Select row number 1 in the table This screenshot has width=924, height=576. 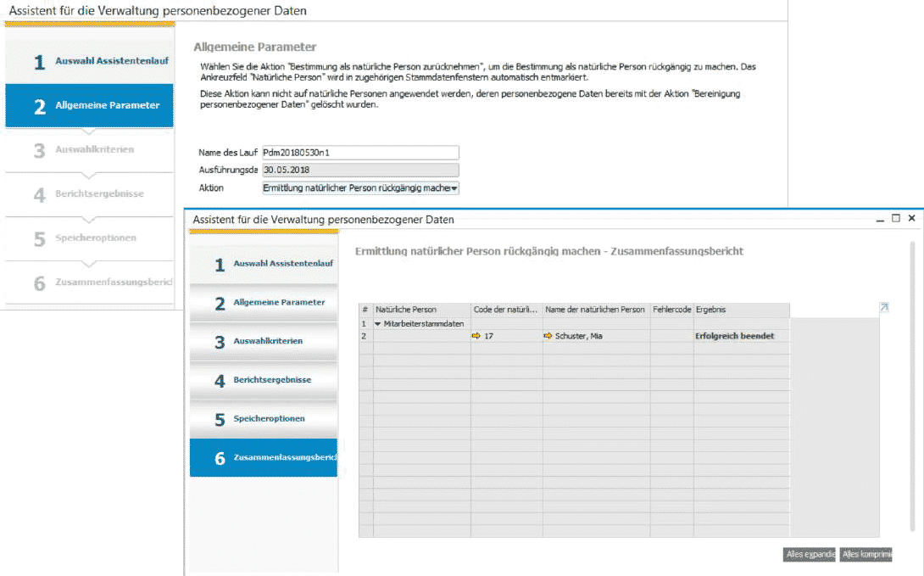(366, 324)
